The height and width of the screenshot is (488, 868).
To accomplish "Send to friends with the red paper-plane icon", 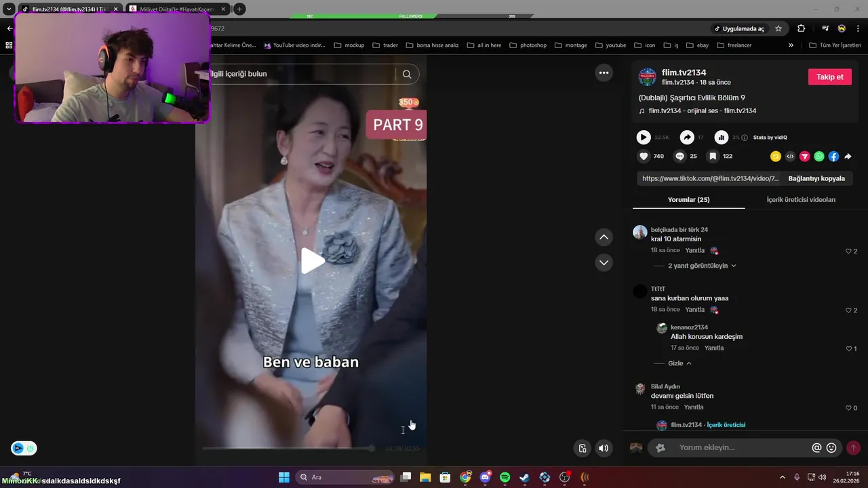I will pos(805,157).
